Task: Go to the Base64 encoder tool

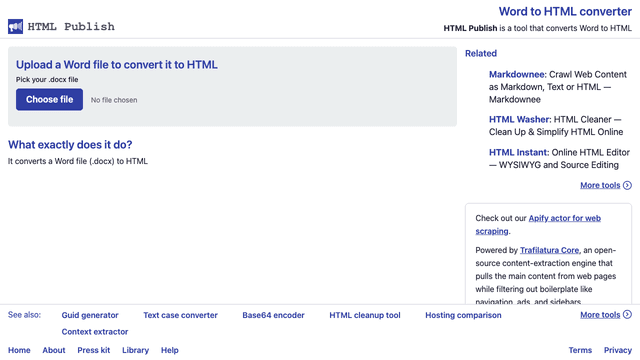Action: (273, 315)
